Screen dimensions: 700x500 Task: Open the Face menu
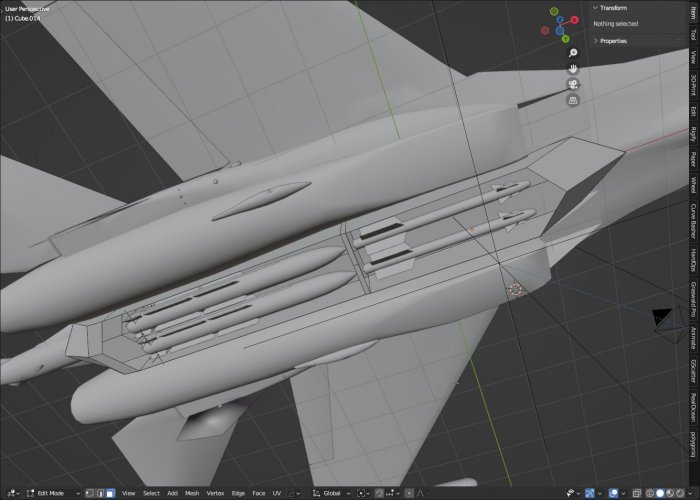[259, 493]
